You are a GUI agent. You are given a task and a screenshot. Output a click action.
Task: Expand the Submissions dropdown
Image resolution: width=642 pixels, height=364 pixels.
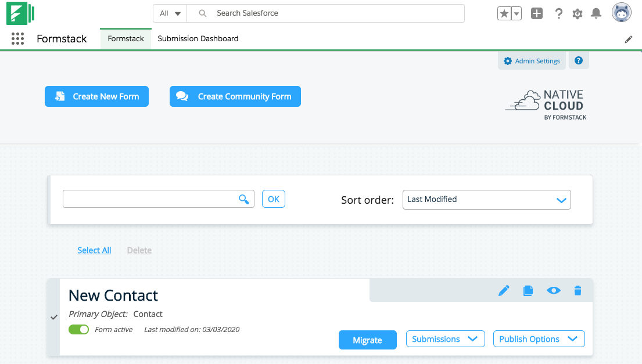coord(445,339)
